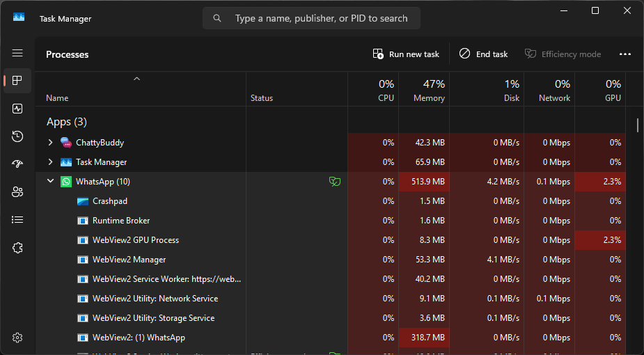Select WebView2 Utility: Storage Service row
Image resolution: width=644 pixels, height=355 pixels.
click(331, 318)
